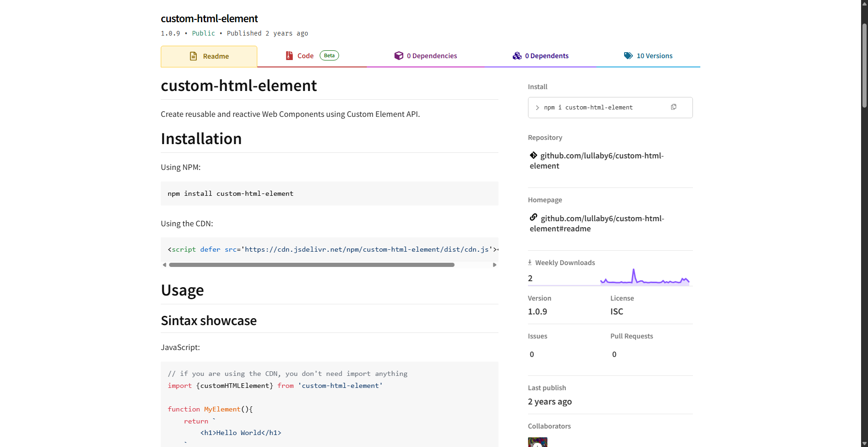Click the version value 1.0.9 in sidebar

click(537, 312)
